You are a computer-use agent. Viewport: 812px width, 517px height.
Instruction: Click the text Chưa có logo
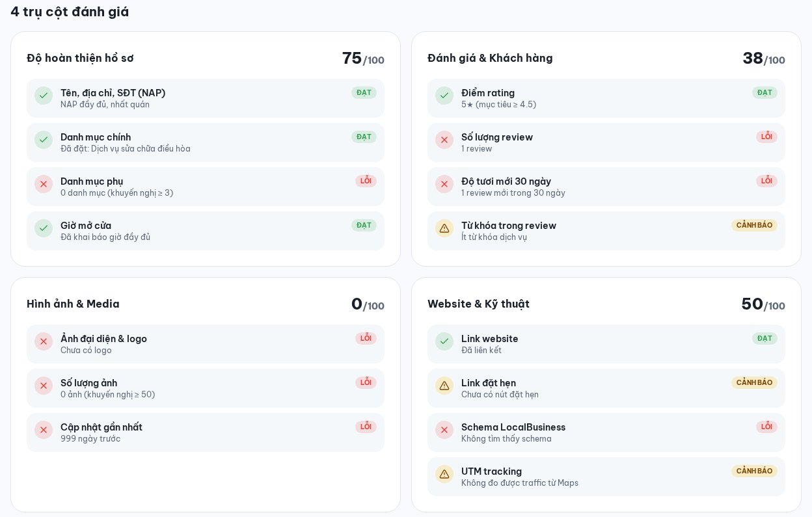click(86, 351)
